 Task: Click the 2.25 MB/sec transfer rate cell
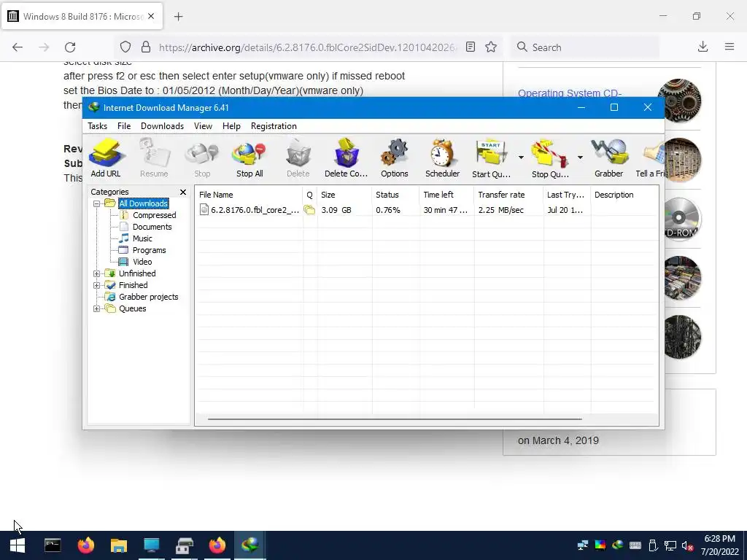[x=500, y=210]
